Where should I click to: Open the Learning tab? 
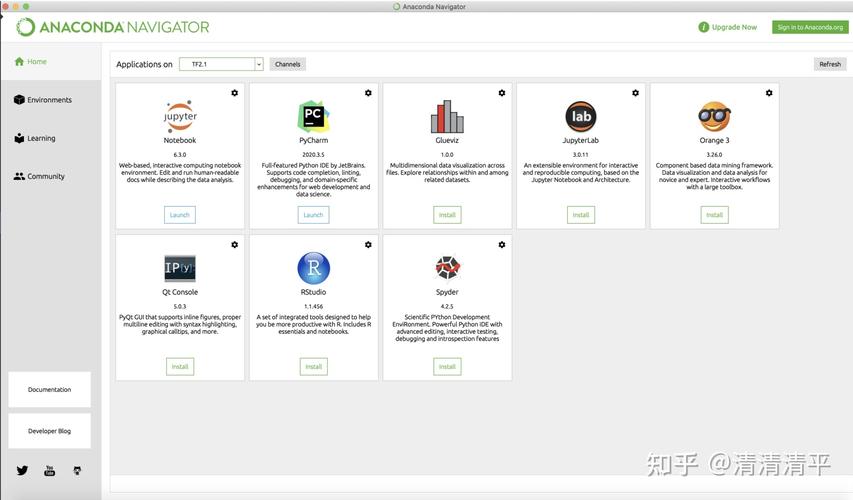pyautogui.click(x=35, y=138)
